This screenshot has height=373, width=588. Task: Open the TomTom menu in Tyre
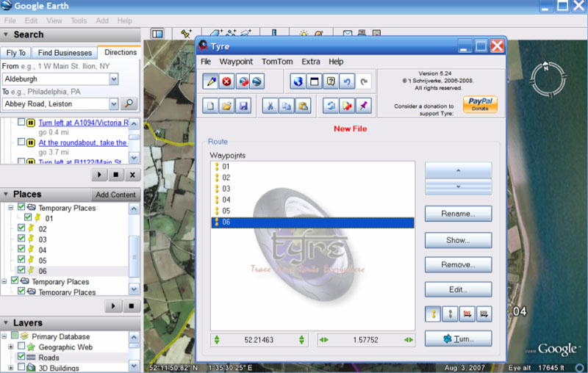pos(277,62)
